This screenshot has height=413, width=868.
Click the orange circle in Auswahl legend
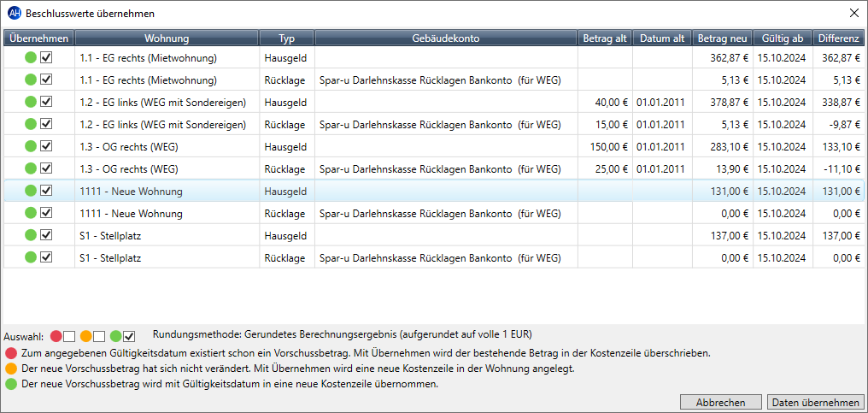point(85,336)
